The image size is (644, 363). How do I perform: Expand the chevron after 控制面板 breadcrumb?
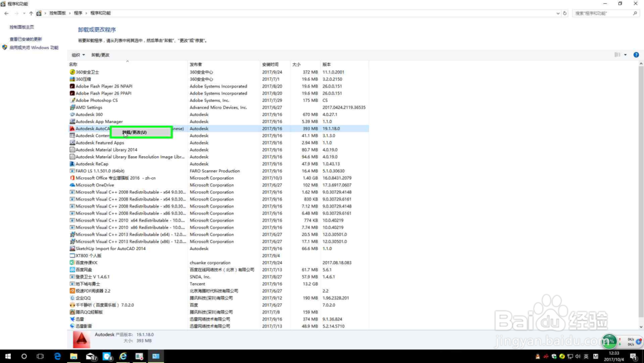70,13
